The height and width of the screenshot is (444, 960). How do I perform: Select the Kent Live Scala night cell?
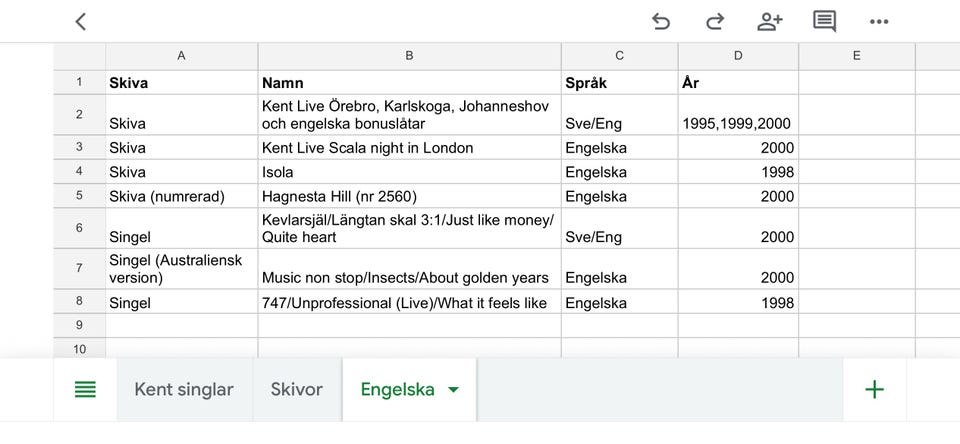click(x=409, y=148)
